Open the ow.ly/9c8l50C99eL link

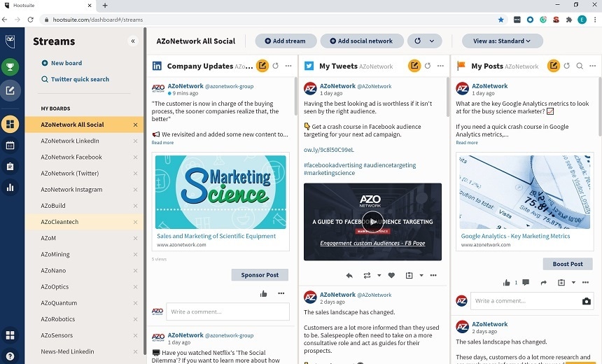click(328, 150)
